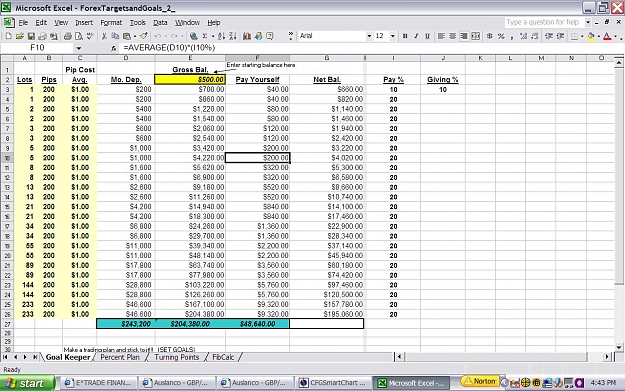Open the Borders dropdown arrow

pyautogui.click(x=582, y=36)
